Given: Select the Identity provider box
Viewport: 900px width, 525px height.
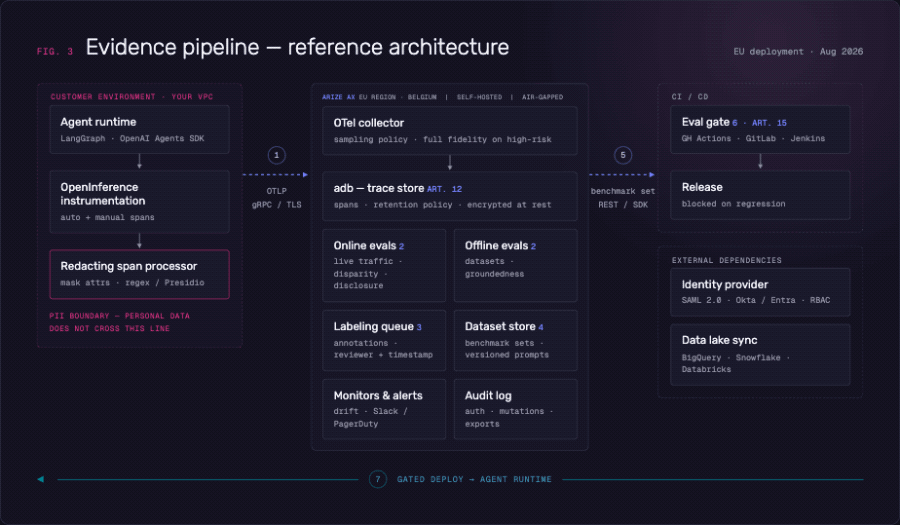Looking at the screenshot, I should (x=760, y=292).
